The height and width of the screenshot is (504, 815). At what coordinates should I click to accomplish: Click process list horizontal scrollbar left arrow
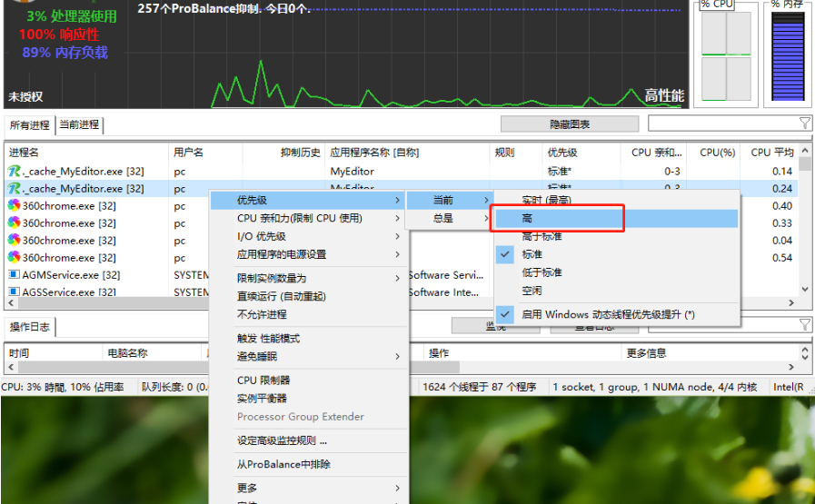click(10, 302)
